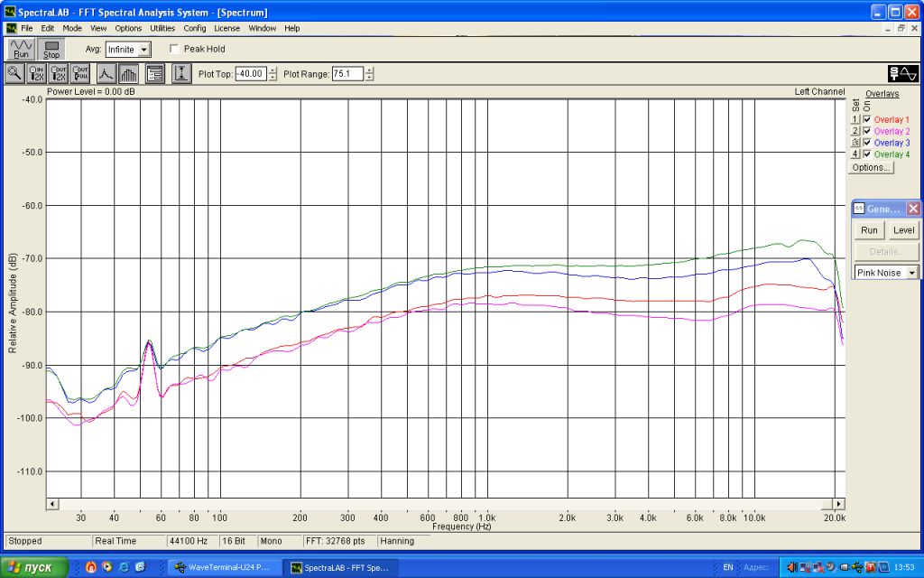Close the Generator window
This screenshot has height=578, width=924.
913,209
